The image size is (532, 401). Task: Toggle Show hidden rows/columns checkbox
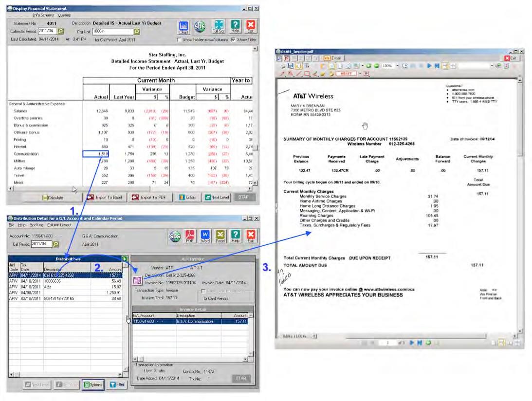(179, 40)
